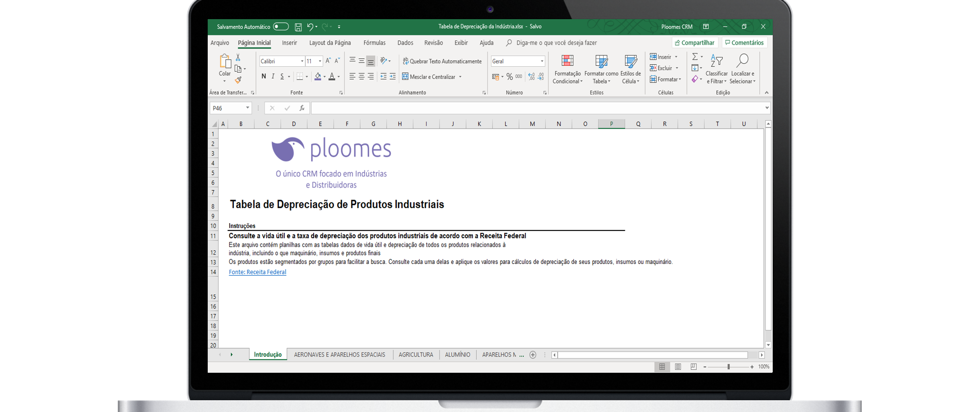Open Classificar e Filtrar
The image size is (980, 412).
[x=716, y=69]
